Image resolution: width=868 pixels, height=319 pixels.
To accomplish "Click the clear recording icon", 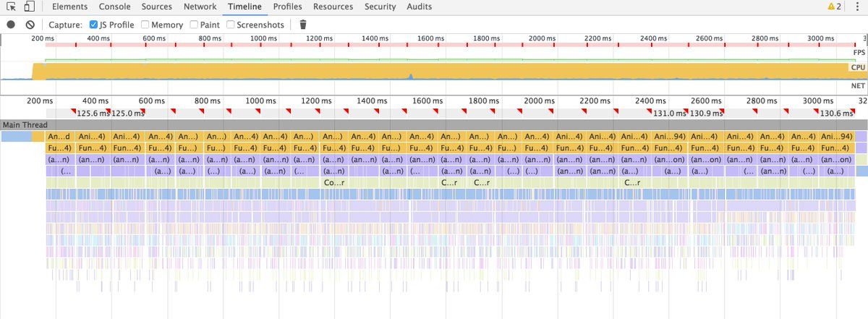I will click(30, 25).
